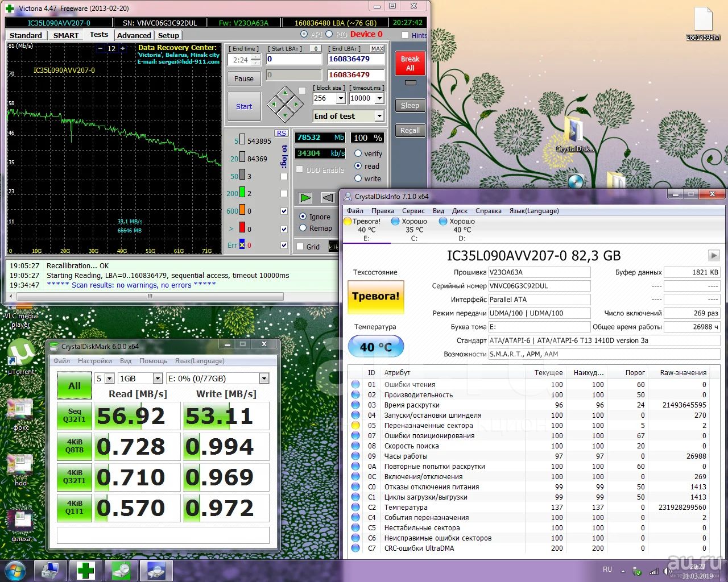Expand the End of test dropdown
The image size is (728, 582).
click(x=379, y=116)
